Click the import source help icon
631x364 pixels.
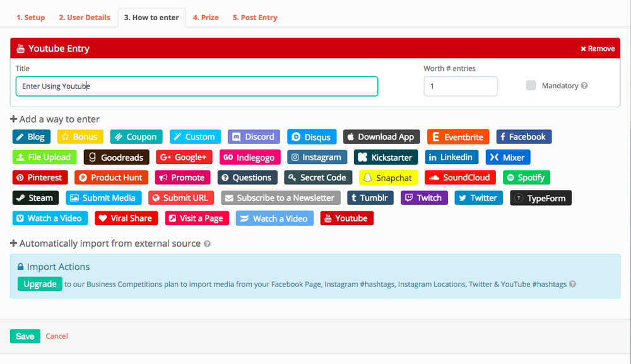208,244
